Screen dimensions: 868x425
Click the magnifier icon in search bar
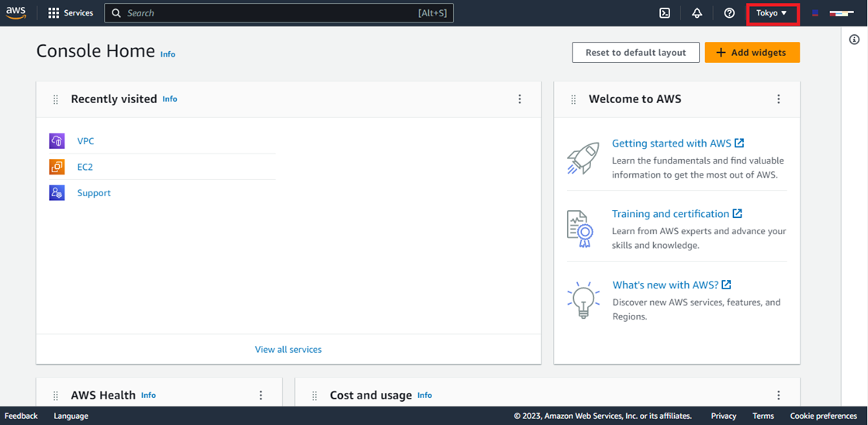tap(116, 13)
